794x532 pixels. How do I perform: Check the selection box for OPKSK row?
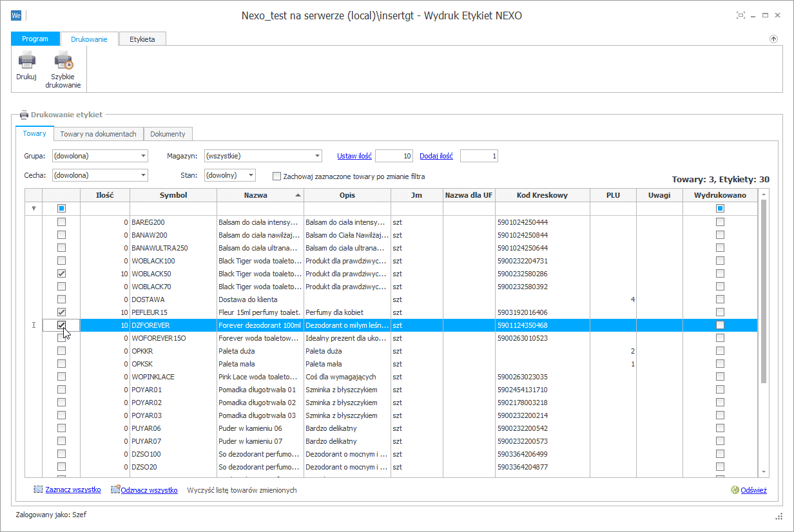tap(61, 364)
